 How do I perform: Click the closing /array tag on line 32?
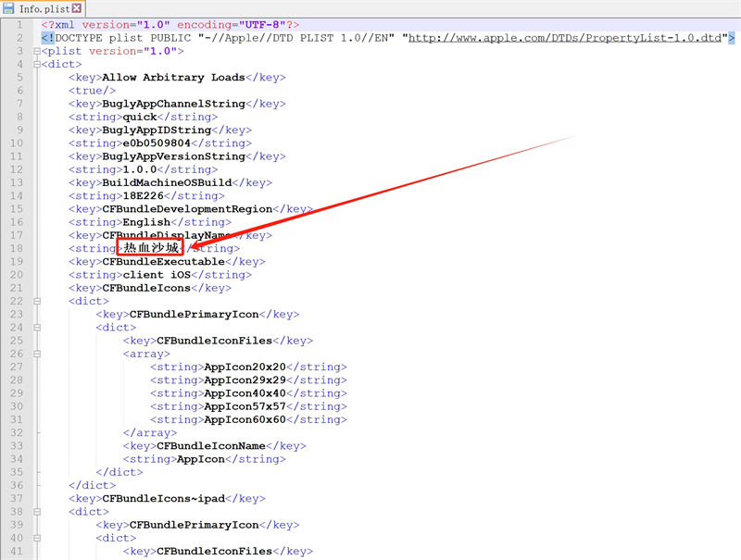point(150,432)
